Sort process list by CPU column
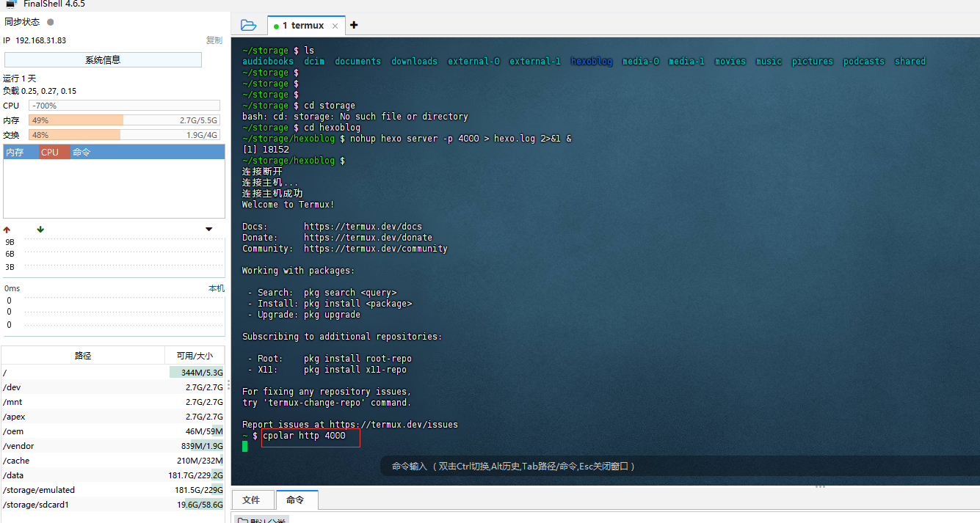This screenshot has width=980, height=523. (x=50, y=153)
